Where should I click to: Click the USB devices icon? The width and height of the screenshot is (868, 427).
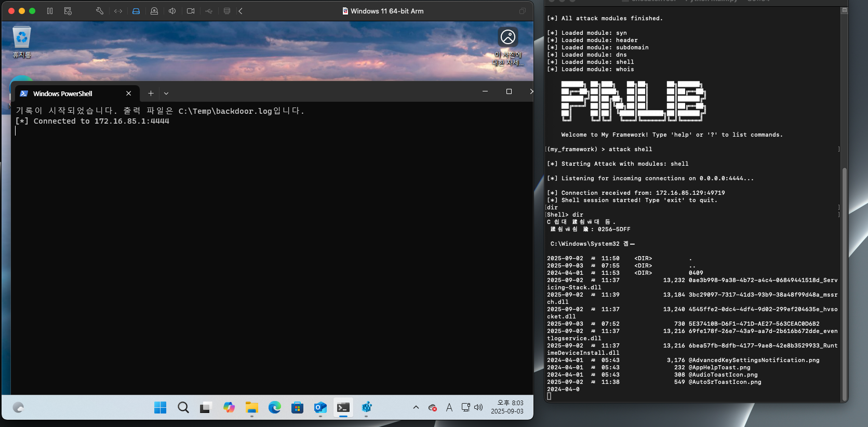pos(209,11)
